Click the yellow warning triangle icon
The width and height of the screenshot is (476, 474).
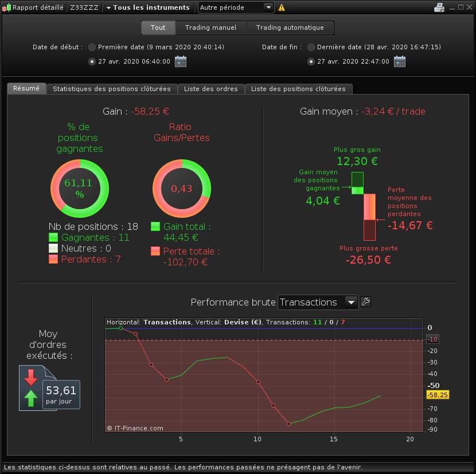tap(282, 7)
